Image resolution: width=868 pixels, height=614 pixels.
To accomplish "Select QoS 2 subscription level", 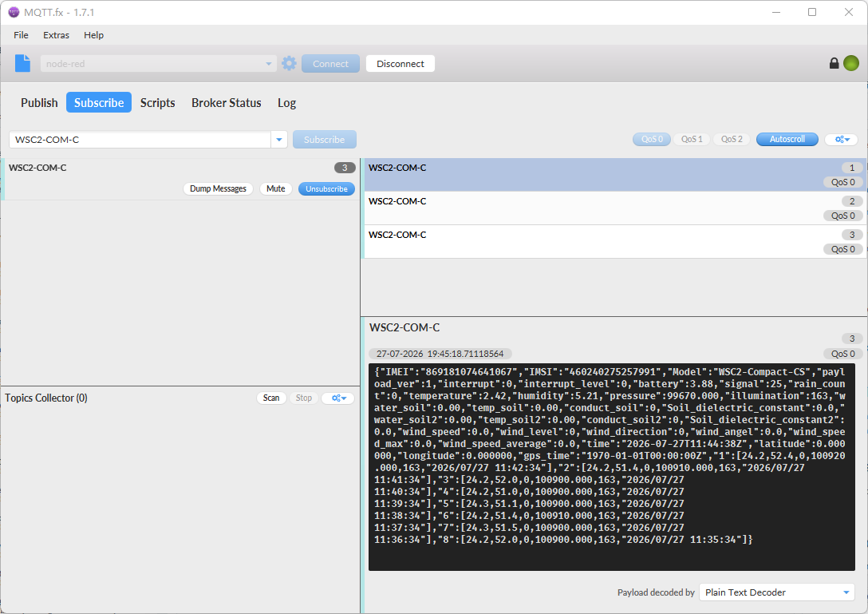I will click(732, 139).
